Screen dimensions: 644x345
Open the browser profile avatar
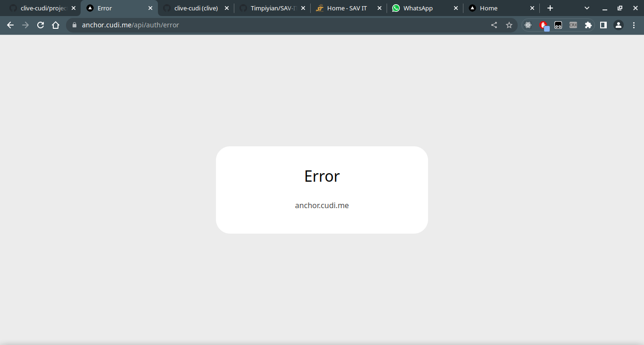[619, 25]
